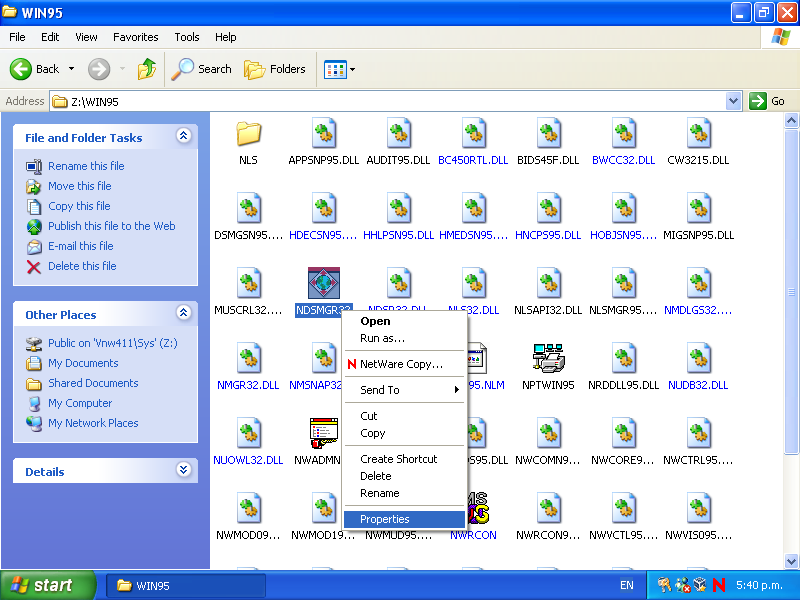
Task: Open the Address bar dropdown
Action: click(733, 101)
